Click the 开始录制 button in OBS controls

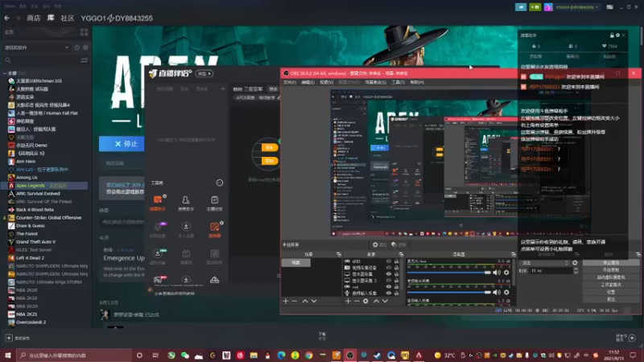611,270
